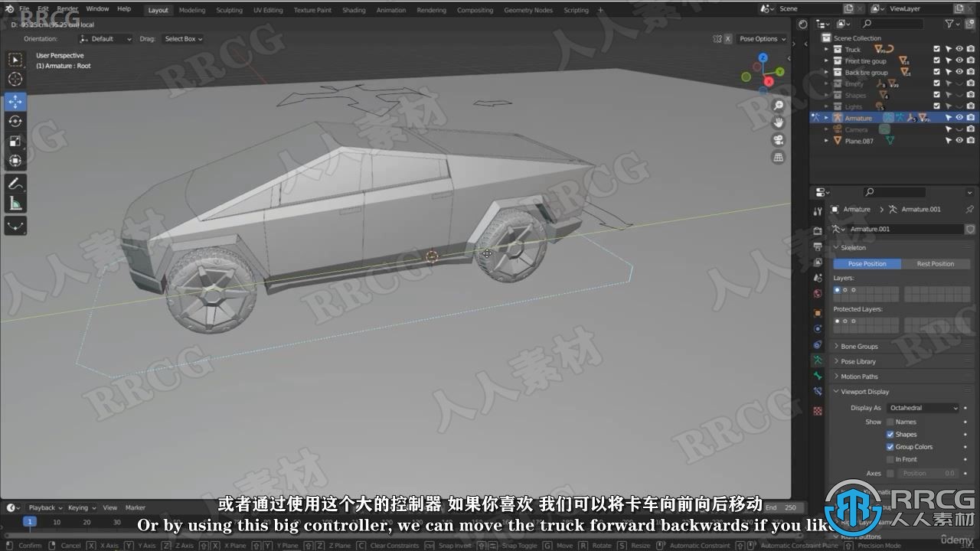The width and height of the screenshot is (980, 551).
Task: Select the Rotate tool
Action: (x=15, y=121)
